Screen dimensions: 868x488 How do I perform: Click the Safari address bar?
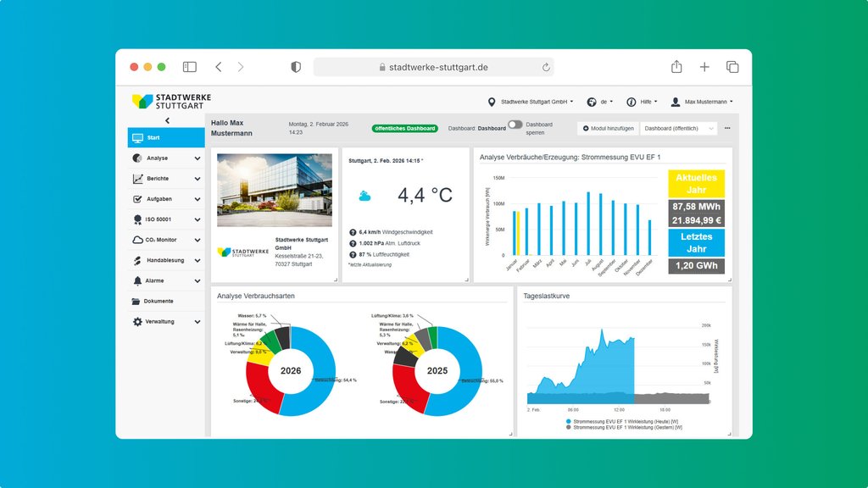click(433, 67)
